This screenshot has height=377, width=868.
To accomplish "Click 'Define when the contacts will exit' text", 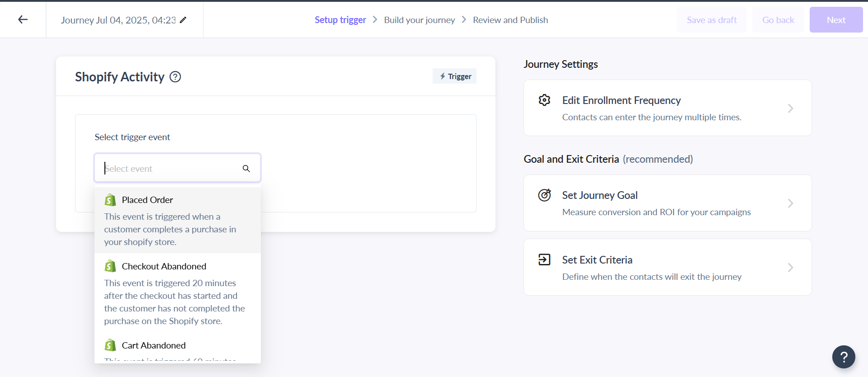I will [x=652, y=277].
